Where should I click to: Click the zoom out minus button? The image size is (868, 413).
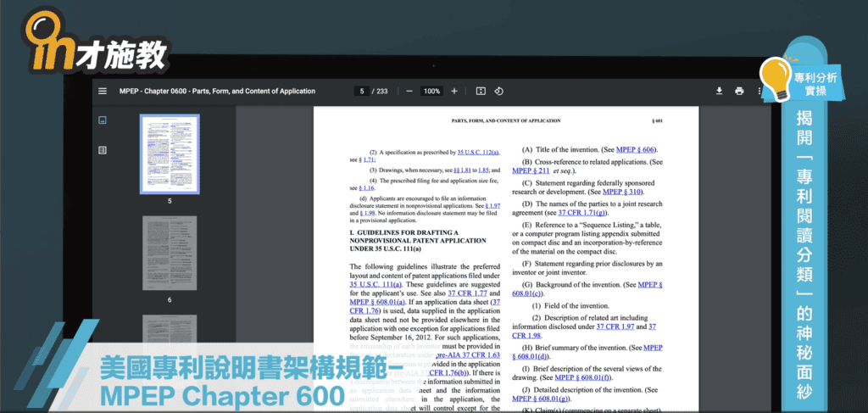[409, 91]
